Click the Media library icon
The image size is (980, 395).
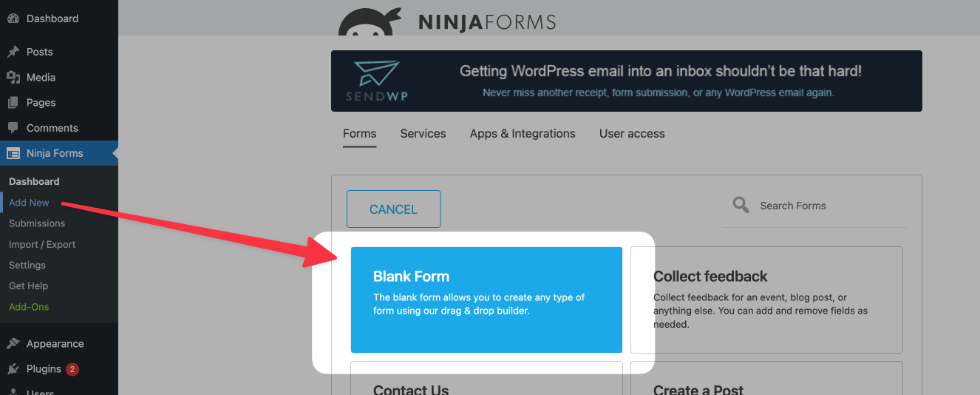click(x=13, y=77)
